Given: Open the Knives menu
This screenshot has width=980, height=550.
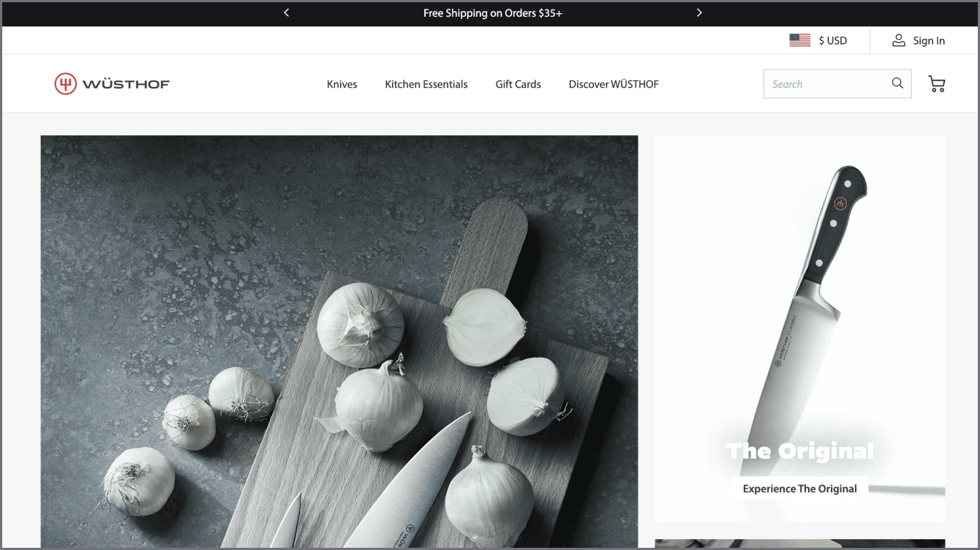Looking at the screenshot, I should (x=342, y=84).
